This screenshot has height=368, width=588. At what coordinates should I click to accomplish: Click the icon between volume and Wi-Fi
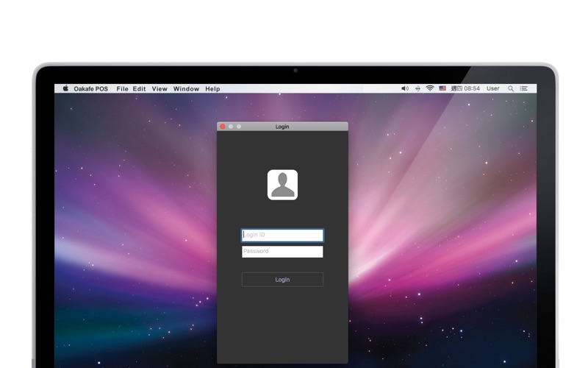[417, 88]
